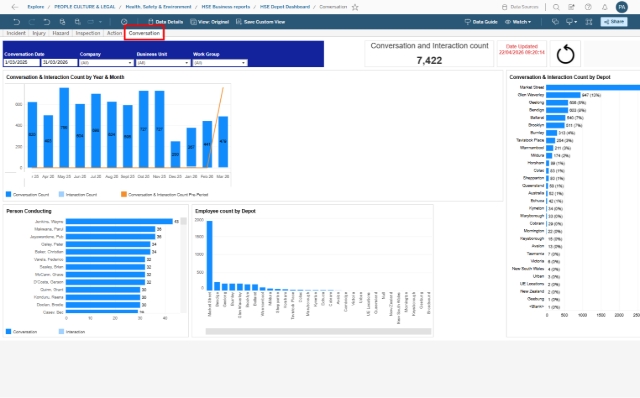Select the Market Street bar in Depot chart
The height and width of the screenshot is (398, 640).
(593, 87)
